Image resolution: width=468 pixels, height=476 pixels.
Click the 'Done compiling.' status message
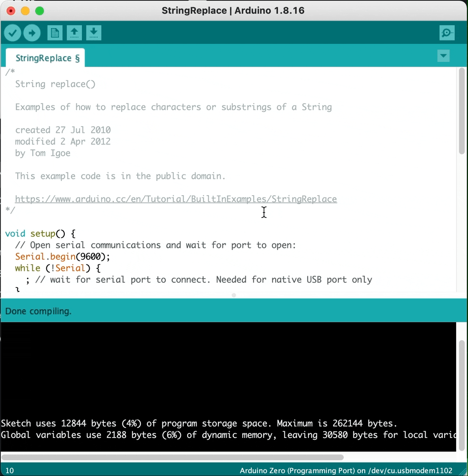38,311
